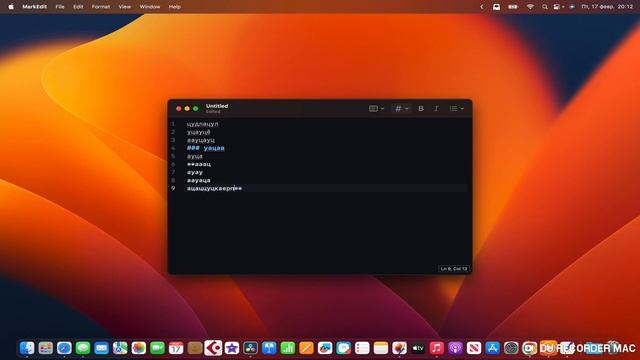The height and width of the screenshot is (360, 640).
Task: Place cursor on line 9 text
Action: (214, 188)
